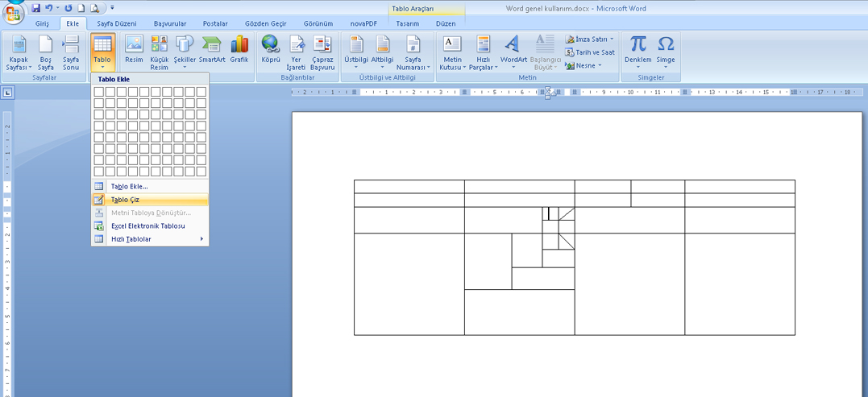Open the Nesne object menu
Viewport: 868px width, 397px height.
coord(584,66)
